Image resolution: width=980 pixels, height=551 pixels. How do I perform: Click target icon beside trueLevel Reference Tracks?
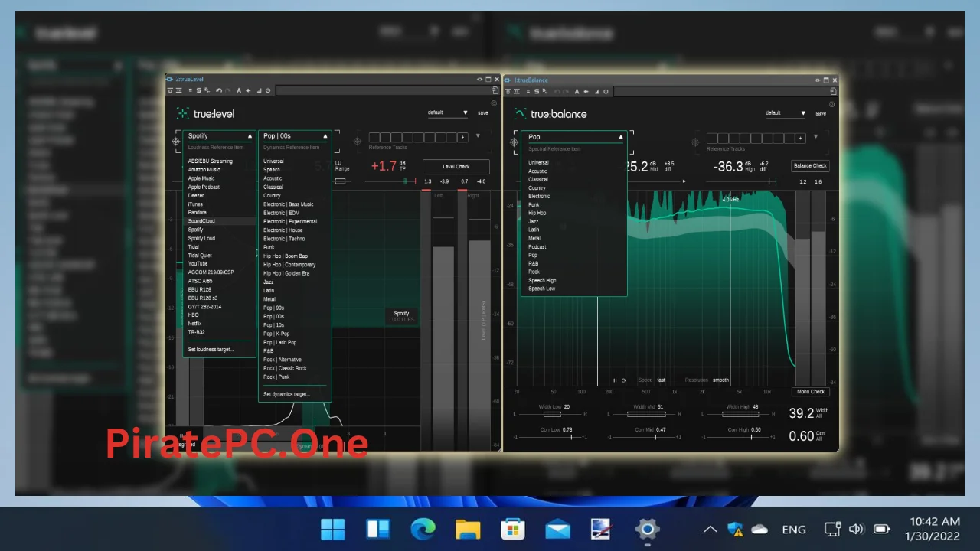click(358, 142)
